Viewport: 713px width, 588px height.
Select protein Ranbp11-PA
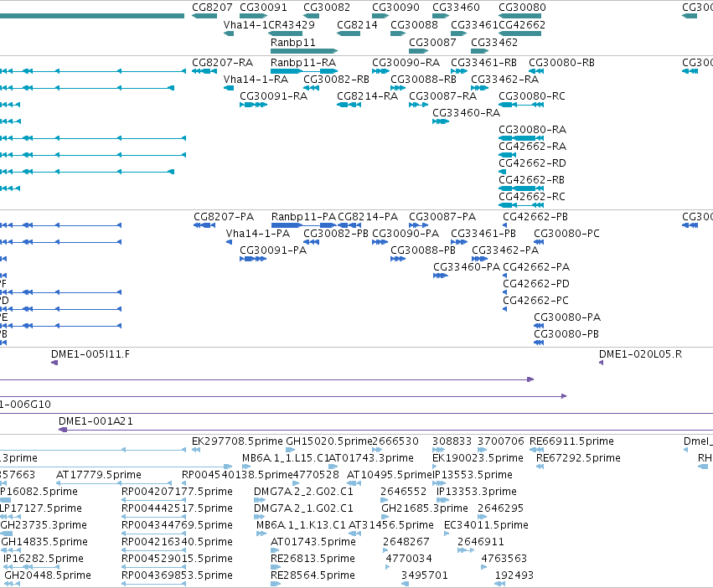(304, 225)
